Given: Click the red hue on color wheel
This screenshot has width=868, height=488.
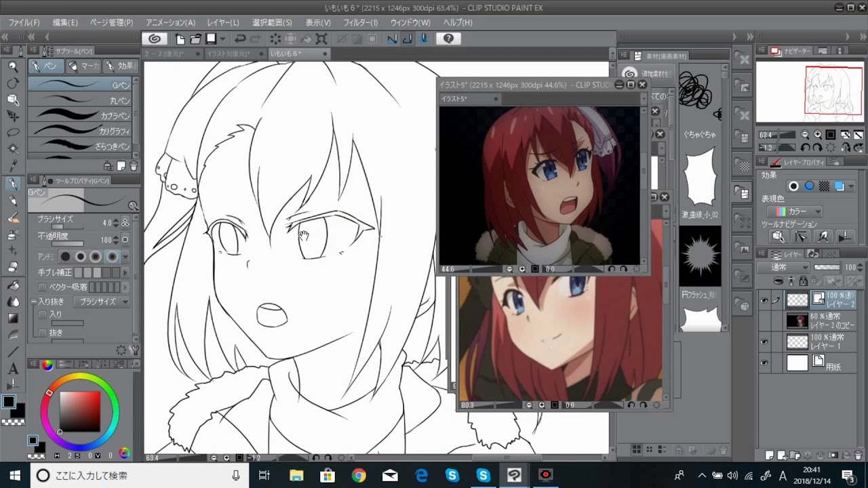Looking at the screenshot, I should pos(49,393).
